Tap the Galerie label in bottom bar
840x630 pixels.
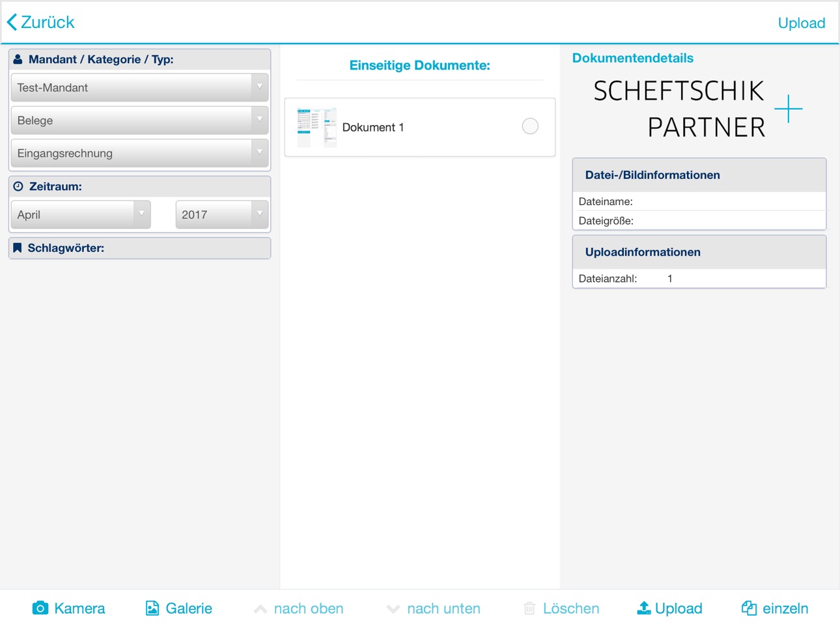(189, 609)
